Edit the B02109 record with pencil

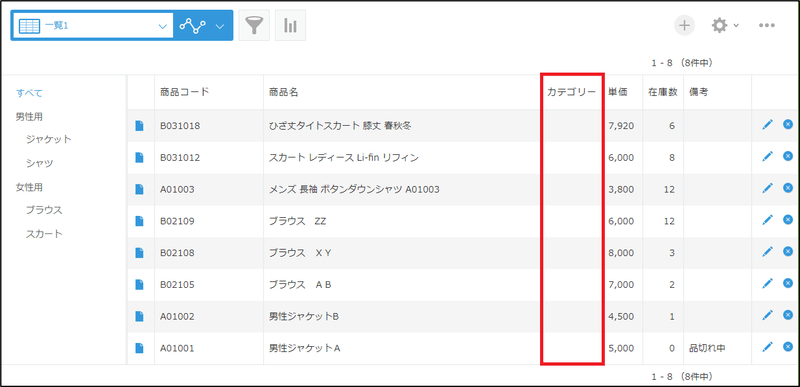point(767,220)
